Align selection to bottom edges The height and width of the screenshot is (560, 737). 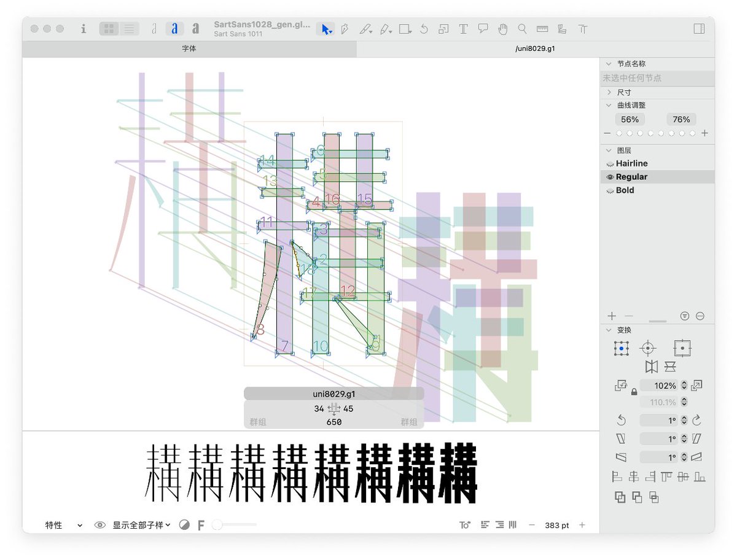(700, 476)
